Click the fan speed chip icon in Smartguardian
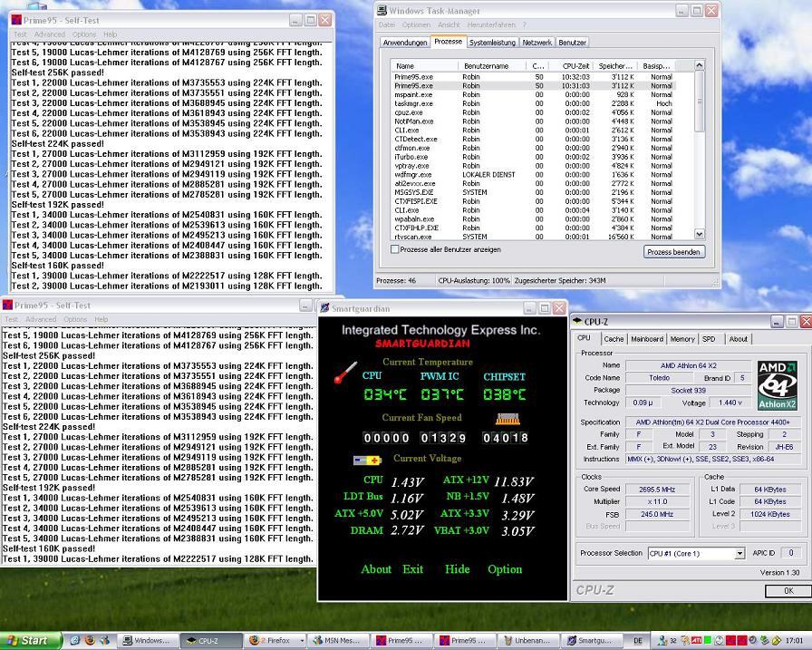812x650 pixels. pos(507,419)
